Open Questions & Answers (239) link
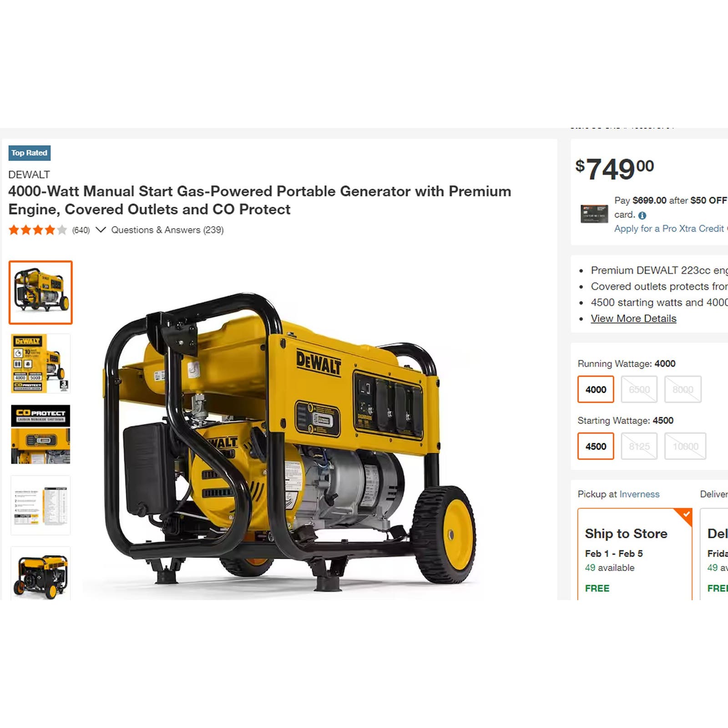Viewport: 728px width, 728px height. [167, 230]
